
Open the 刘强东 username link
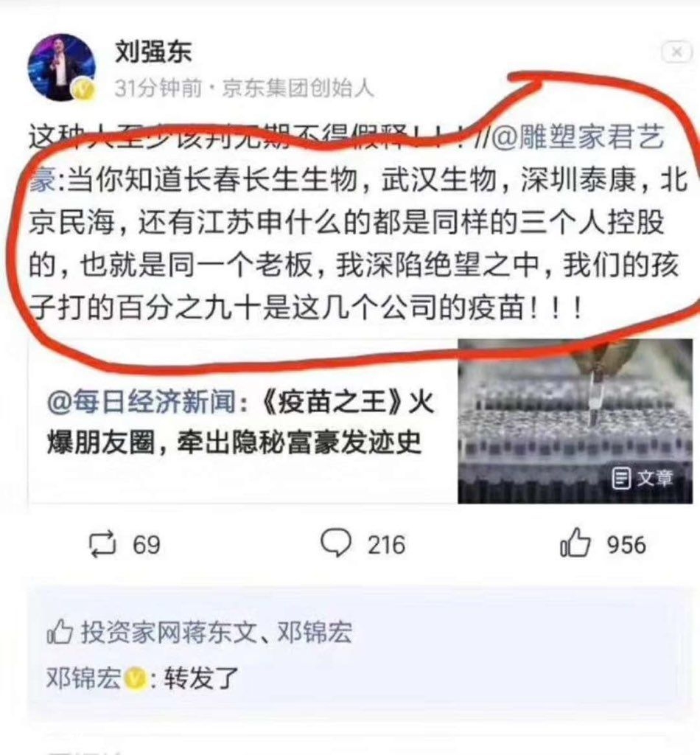153,52
